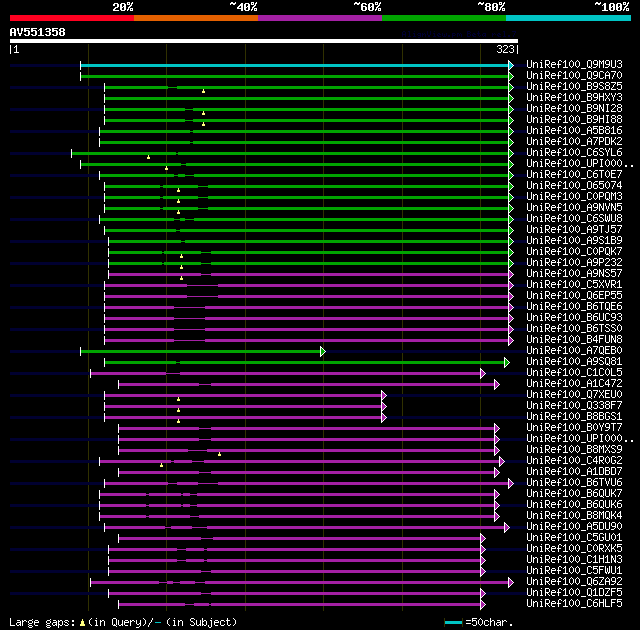Open the UniRef100_B9HXY3 hit label

(x=574, y=98)
